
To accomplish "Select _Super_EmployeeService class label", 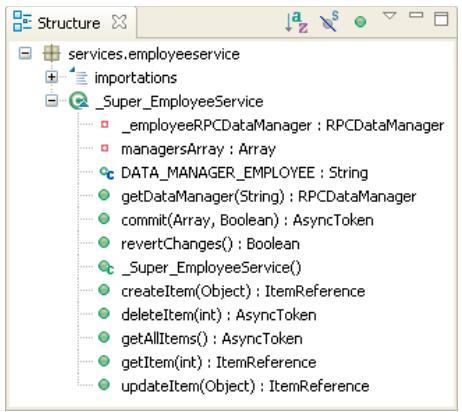I will point(180,101).
